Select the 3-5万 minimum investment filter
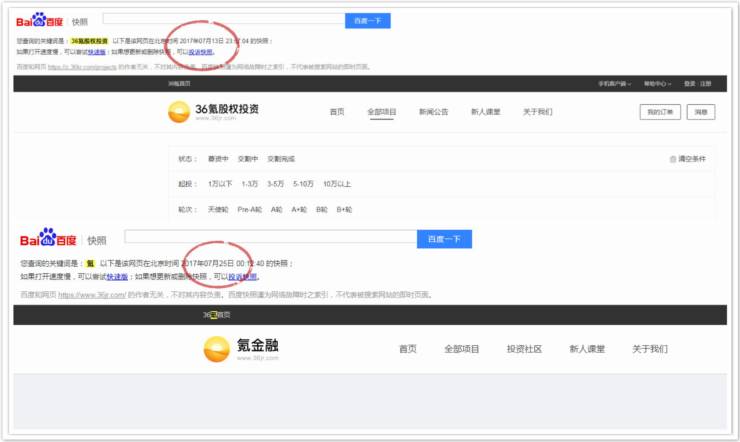Viewport: 740px width, 442px height. pyautogui.click(x=276, y=184)
